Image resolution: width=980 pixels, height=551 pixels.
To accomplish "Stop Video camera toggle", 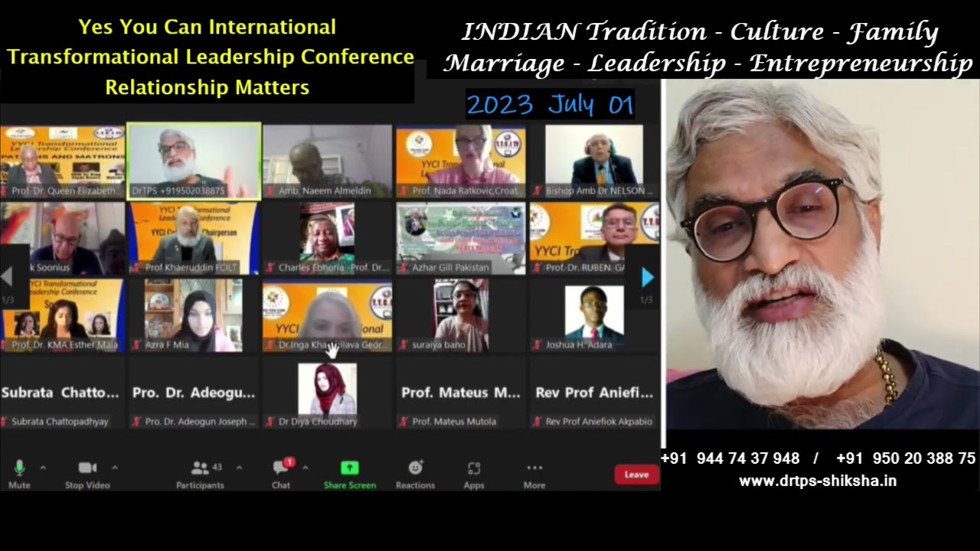I will [87, 474].
